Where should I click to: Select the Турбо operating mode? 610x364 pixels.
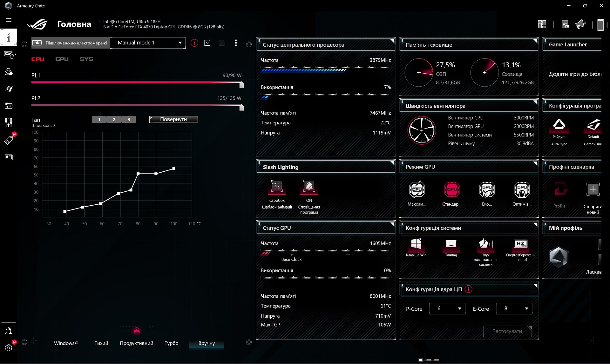[171, 343]
